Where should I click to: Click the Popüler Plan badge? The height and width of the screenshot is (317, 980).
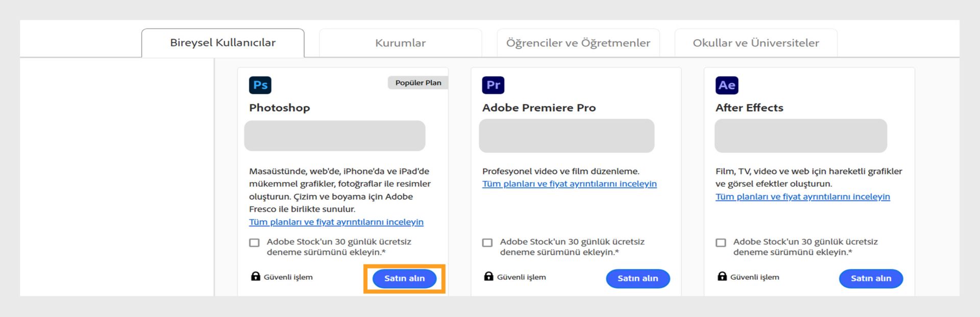coord(418,83)
